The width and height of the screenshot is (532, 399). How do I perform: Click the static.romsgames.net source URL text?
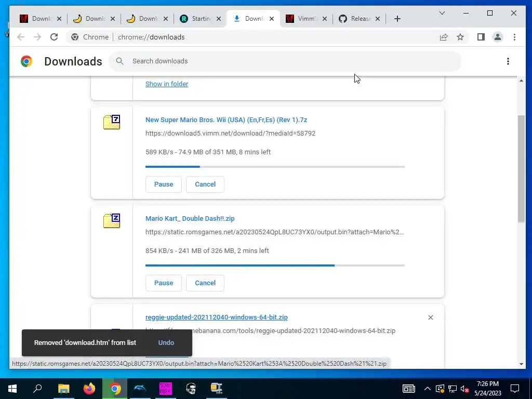coord(274,232)
